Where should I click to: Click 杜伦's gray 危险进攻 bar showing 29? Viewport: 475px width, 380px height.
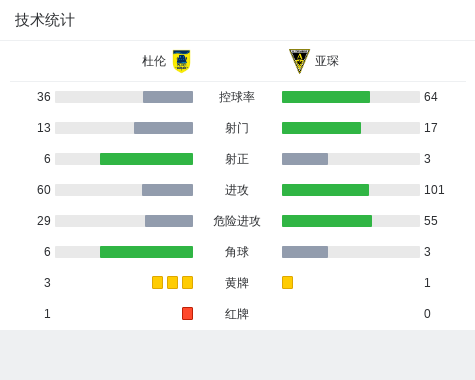169,221
